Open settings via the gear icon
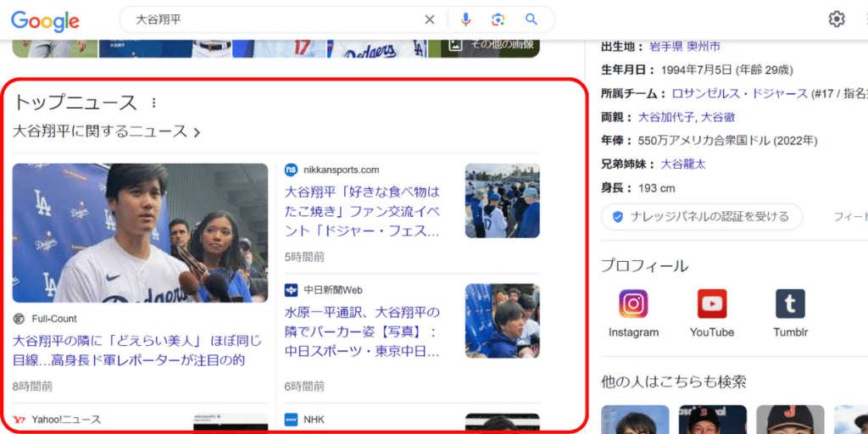 (837, 19)
